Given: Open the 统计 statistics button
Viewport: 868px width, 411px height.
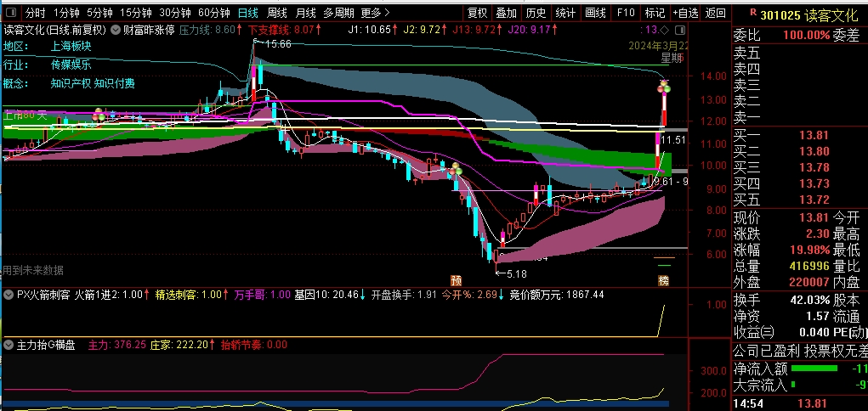Looking at the screenshot, I should pyautogui.click(x=564, y=12).
